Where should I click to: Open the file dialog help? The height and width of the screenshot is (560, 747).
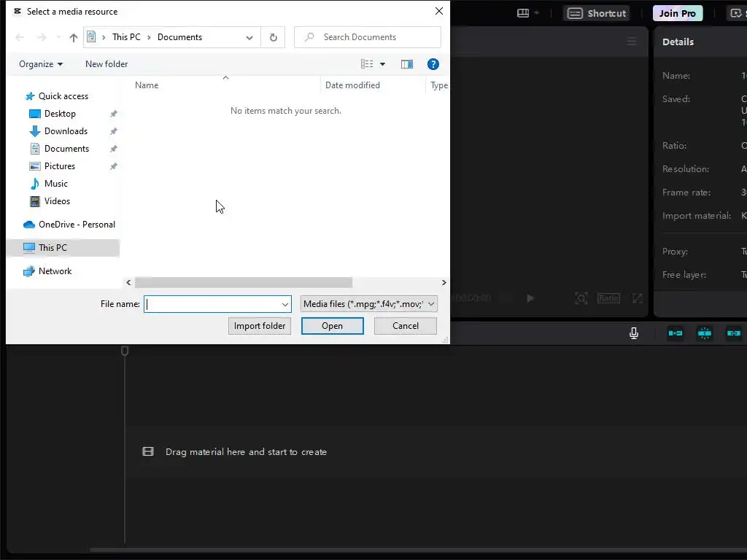(x=433, y=64)
